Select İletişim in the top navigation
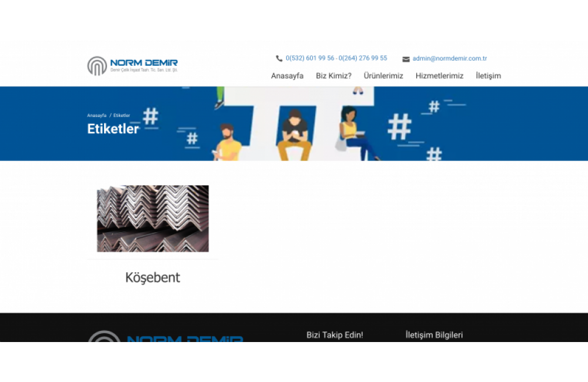Image resolution: width=588 pixels, height=382 pixels. tap(488, 76)
